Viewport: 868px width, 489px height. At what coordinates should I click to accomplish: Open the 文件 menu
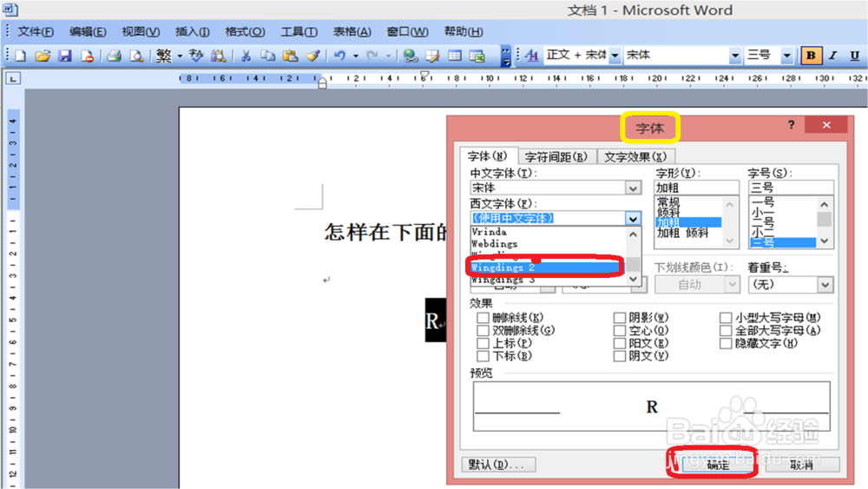click(36, 31)
